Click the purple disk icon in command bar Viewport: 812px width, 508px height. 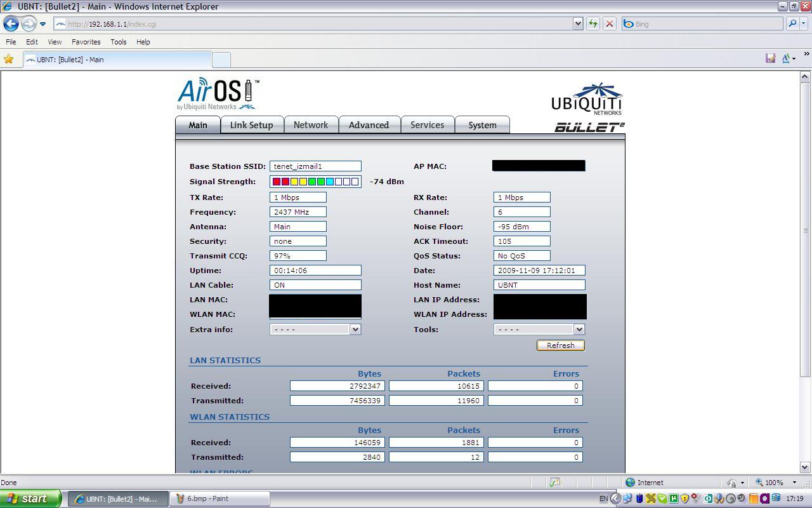pos(771,58)
